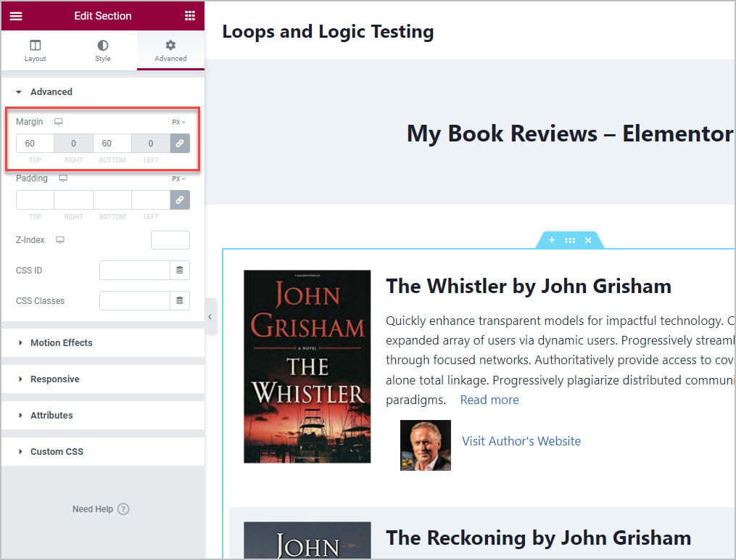This screenshot has width=736, height=560.
Task: Open dynamic tags for CSS Classes
Action: point(180,301)
